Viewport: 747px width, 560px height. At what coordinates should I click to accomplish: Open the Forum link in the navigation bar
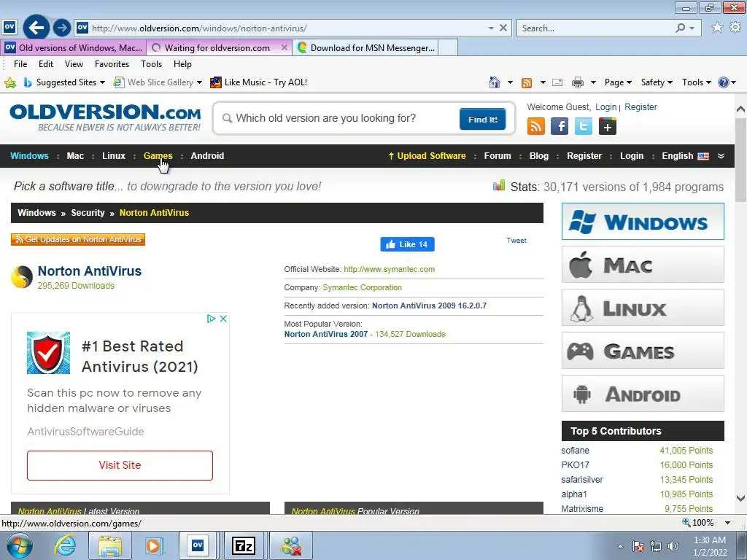(x=498, y=156)
